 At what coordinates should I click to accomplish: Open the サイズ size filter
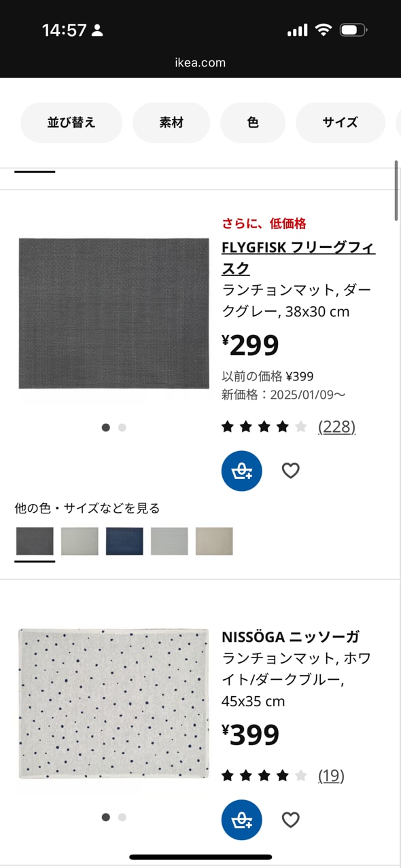pyautogui.click(x=340, y=122)
